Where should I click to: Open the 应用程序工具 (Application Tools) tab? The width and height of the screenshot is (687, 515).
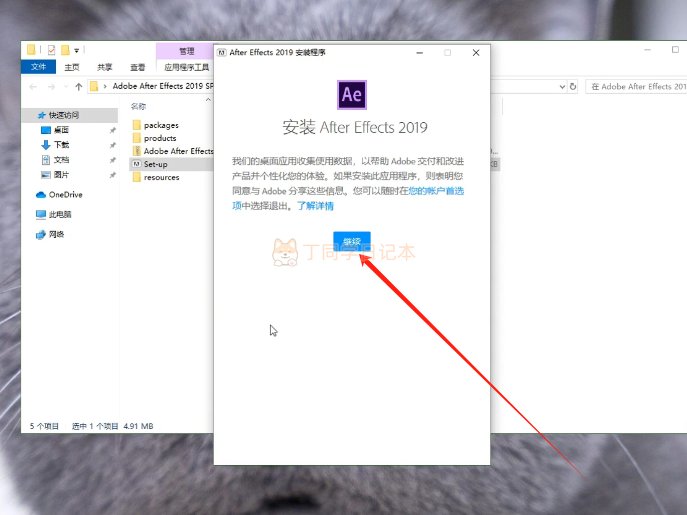[x=187, y=67]
